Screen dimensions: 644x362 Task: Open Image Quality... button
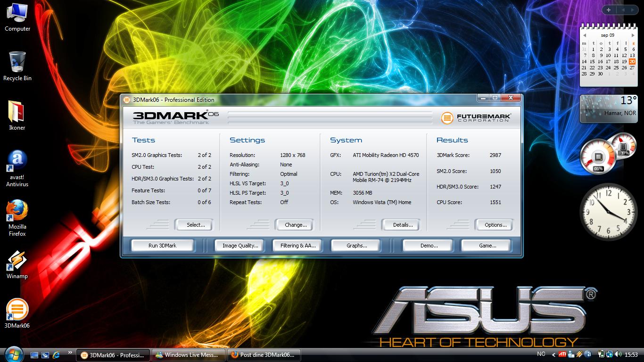coord(240,246)
